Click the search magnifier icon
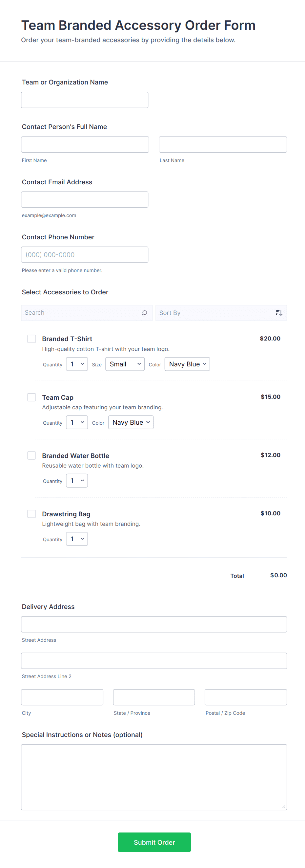The width and height of the screenshot is (305, 868). pyautogui.click(x=144, y=313)
